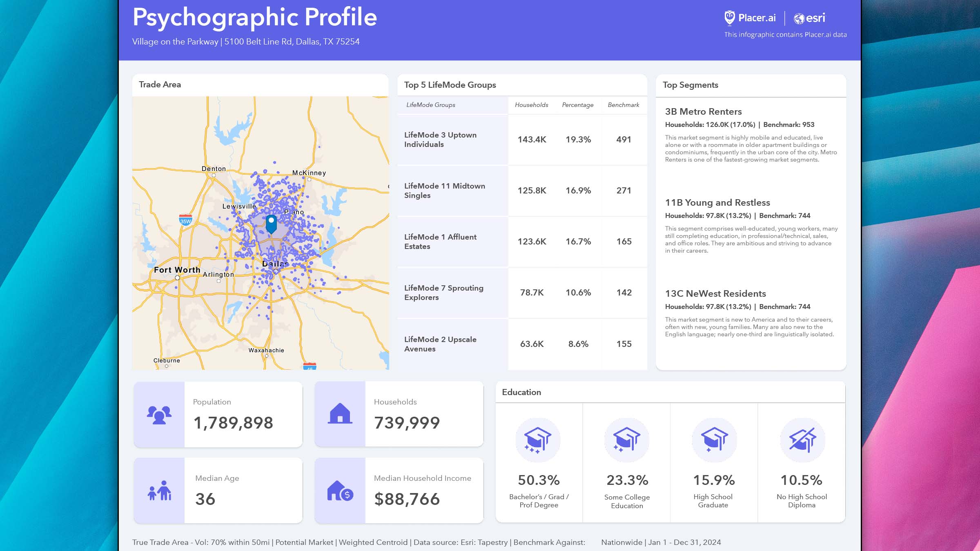Select the '11B Young and Restless' segment heading
980x551 pixels.
[x=717, y=202]
